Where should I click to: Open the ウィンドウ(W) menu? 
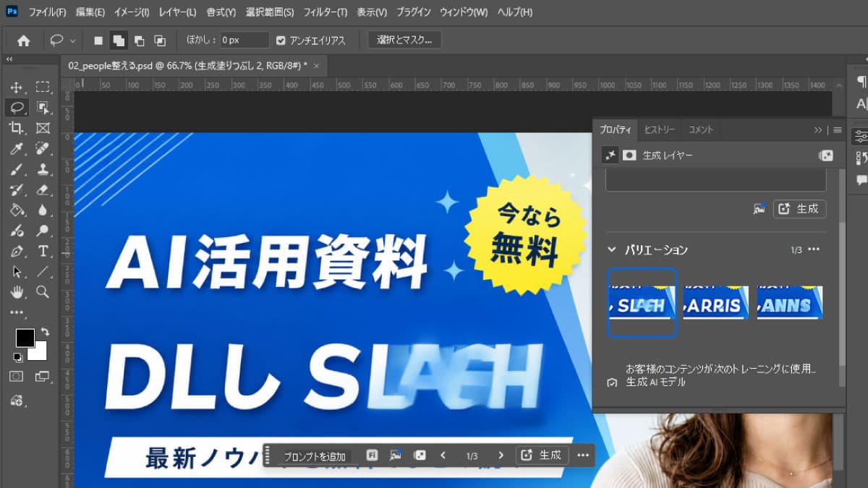click(x=464, y=12)
